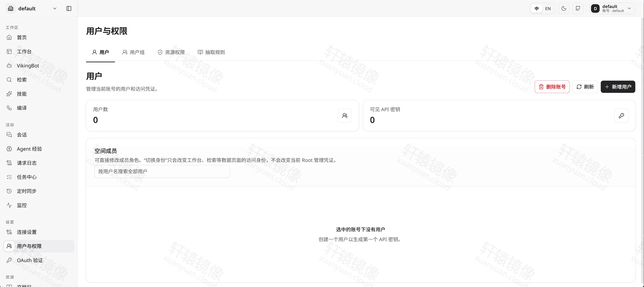The image size is (644, 287).
Task: Open VikingBot from sidebar
Action: (x=39, y=66)
